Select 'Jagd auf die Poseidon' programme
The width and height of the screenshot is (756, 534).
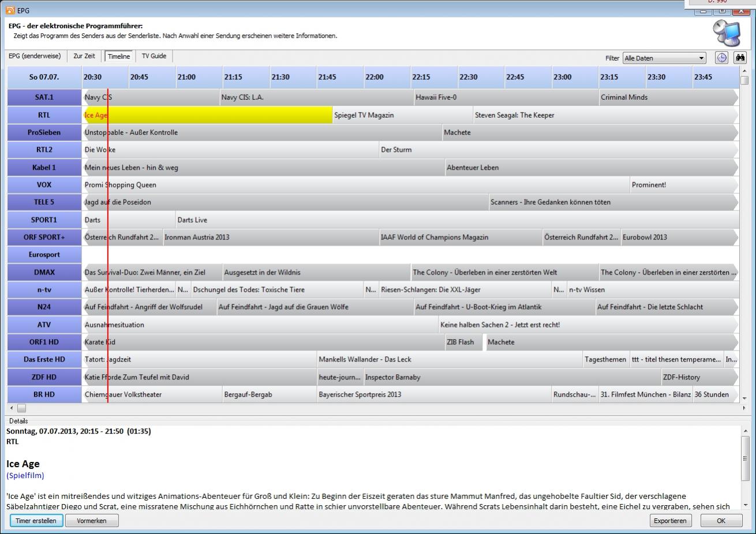click(x=286, y=202)
